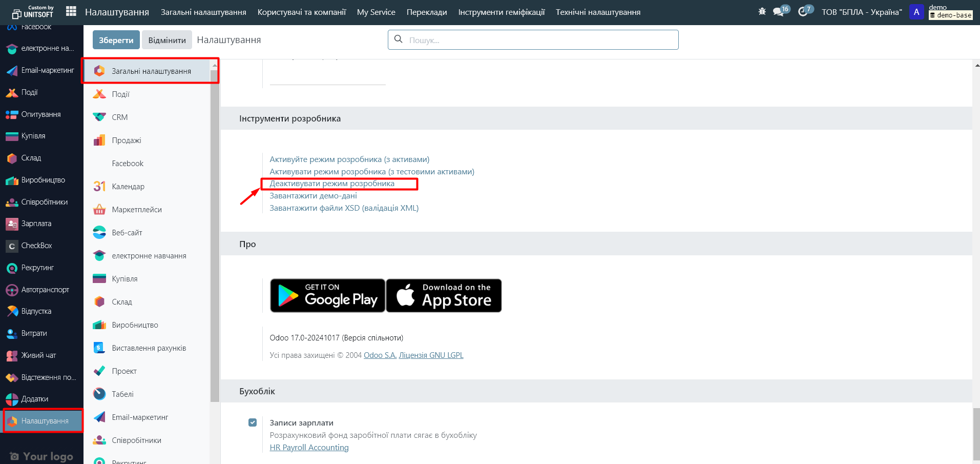Click the Зберегти button

[x=116, y=40]
